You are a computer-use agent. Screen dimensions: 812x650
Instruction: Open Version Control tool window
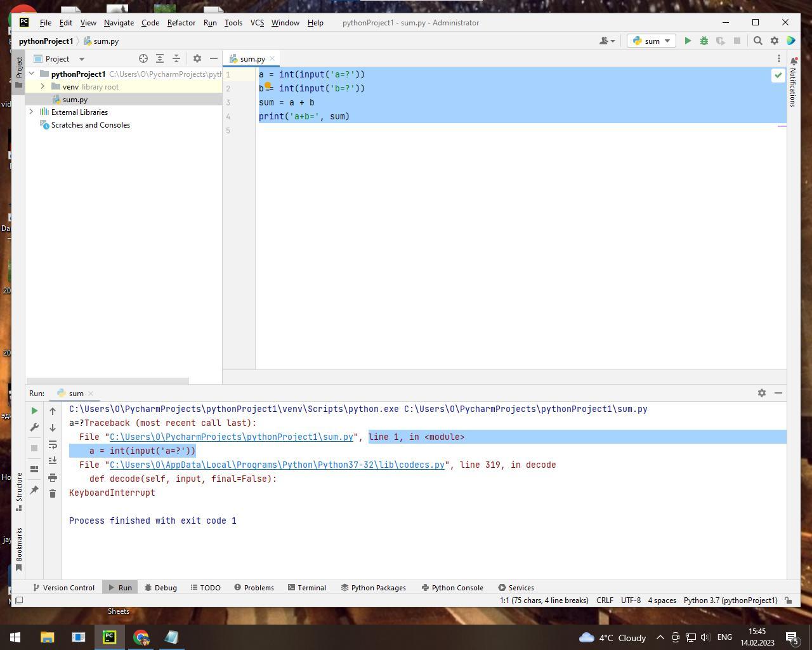[63, 588]
